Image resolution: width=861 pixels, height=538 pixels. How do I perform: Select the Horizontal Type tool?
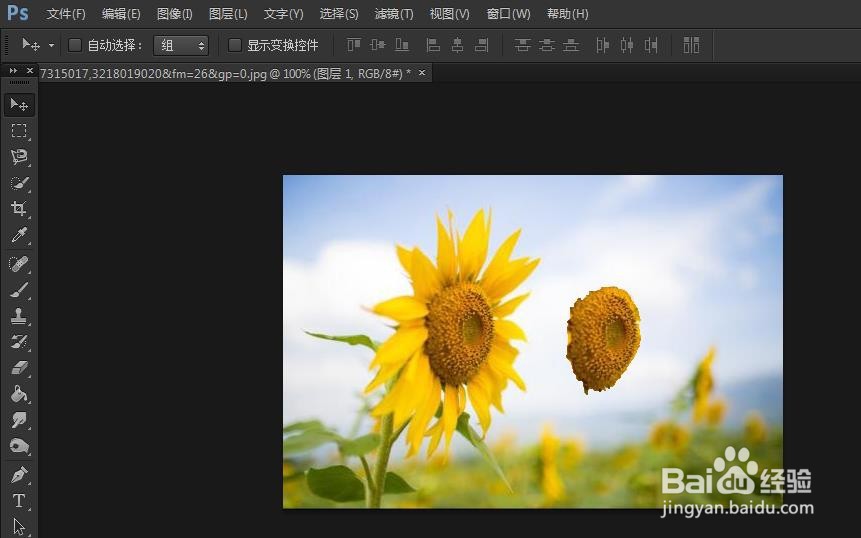click(19, 500)
